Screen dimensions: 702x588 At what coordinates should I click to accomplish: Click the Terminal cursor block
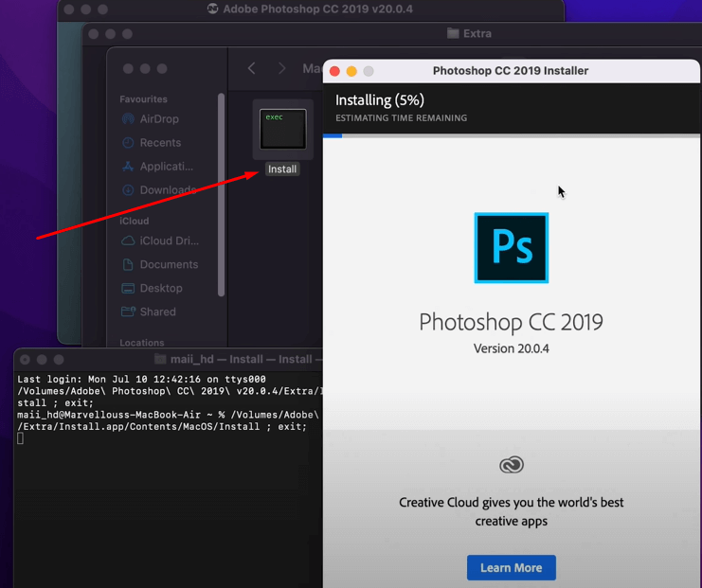pos(20,439)
